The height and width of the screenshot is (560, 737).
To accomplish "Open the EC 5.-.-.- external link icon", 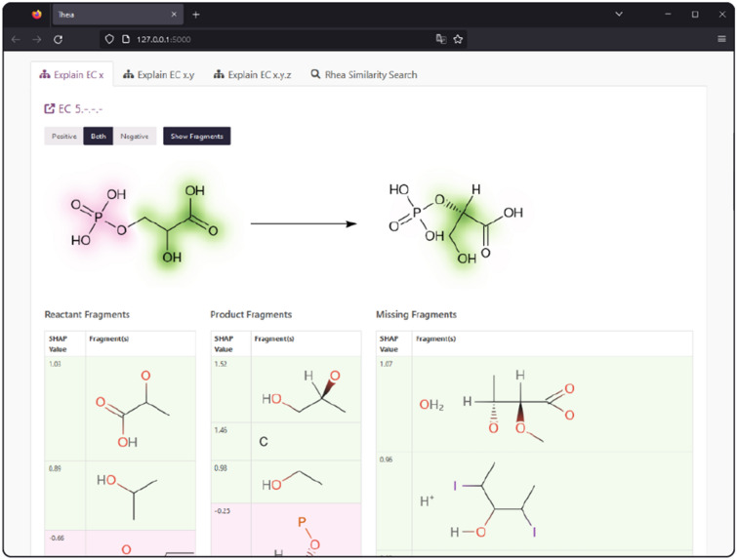I will click(50, 108).
